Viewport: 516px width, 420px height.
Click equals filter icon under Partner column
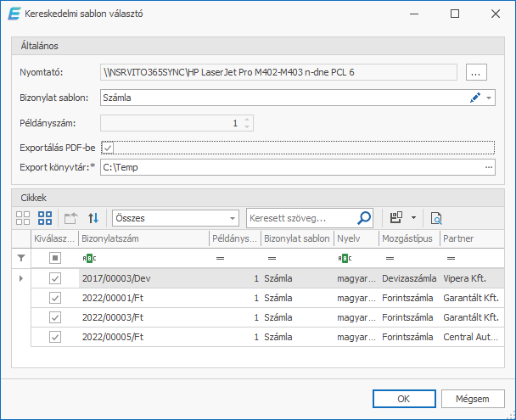point(451,259)
